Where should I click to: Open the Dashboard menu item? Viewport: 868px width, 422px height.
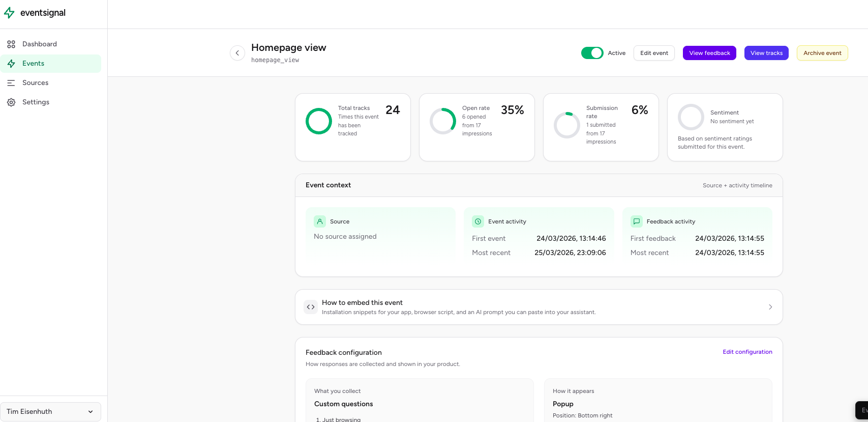pyautogui.click(x=51, y=44)
